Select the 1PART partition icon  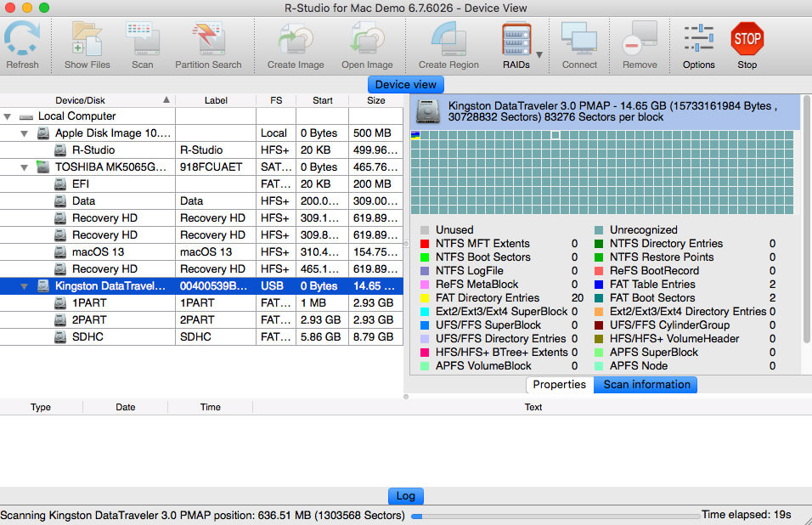[x=60, y=303]
